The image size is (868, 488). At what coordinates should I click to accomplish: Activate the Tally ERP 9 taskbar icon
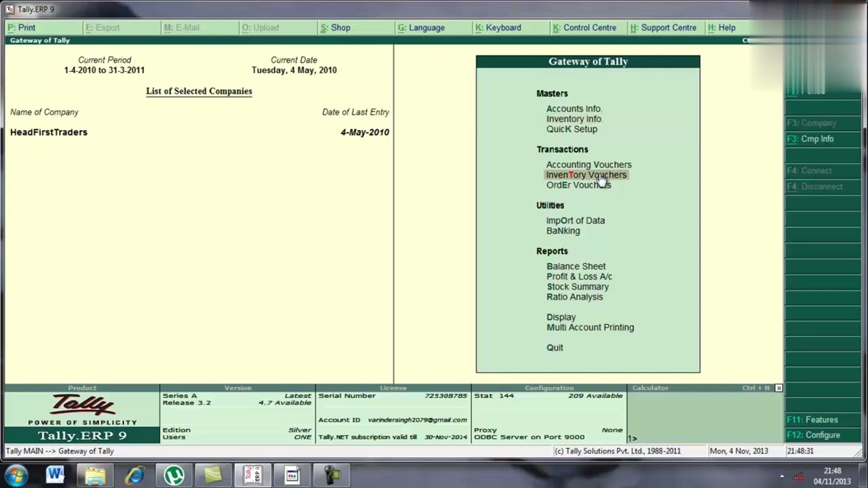pos(252,475)
